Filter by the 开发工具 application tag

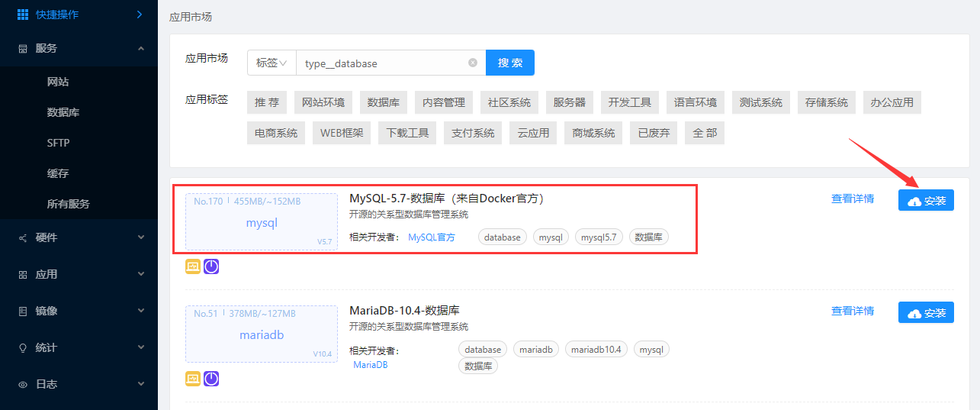629,102
